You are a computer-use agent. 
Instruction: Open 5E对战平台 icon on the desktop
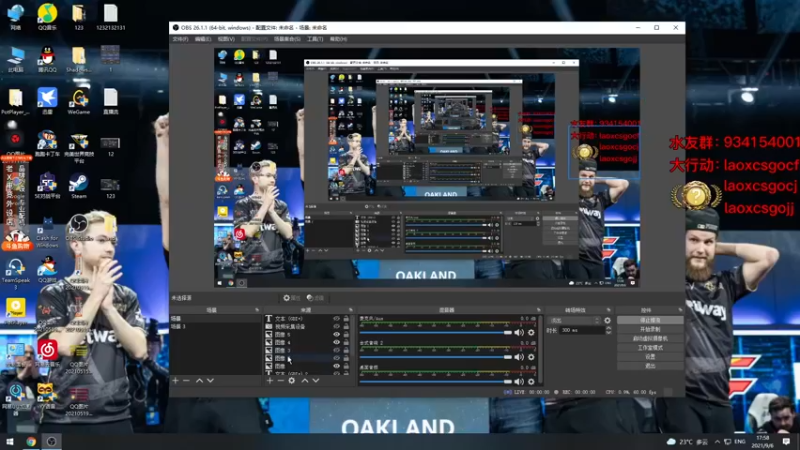pyautogui.click(x=47, y=186)
